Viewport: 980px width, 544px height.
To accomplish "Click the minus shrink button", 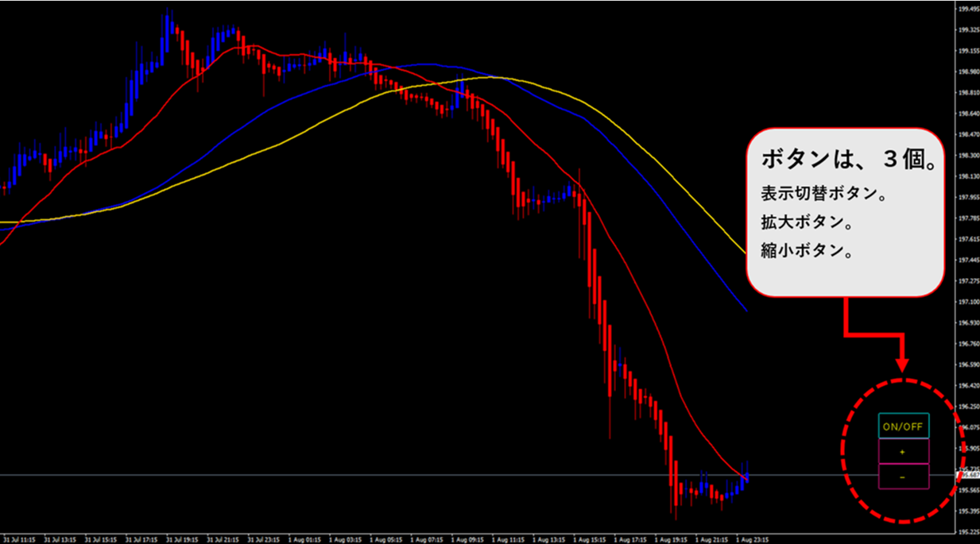I will point(904,476).
